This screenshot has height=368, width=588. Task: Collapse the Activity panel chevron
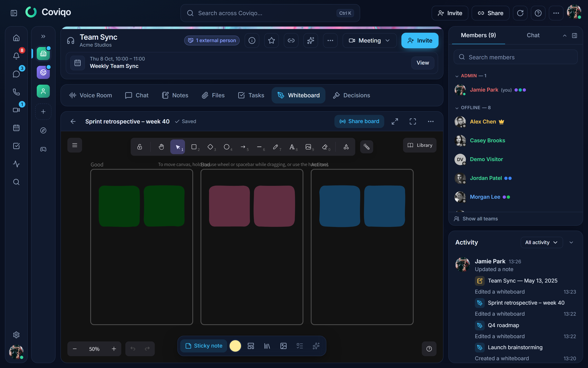point(571,242)
